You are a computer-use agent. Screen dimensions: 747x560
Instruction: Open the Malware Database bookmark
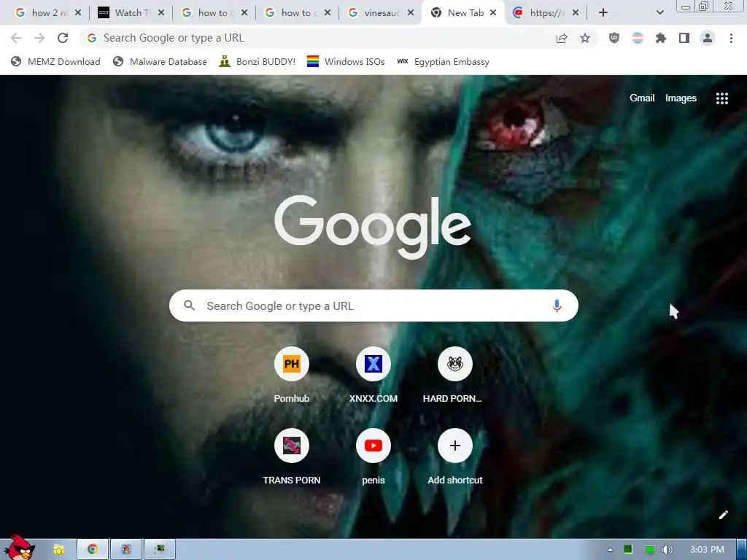[160, 61]
